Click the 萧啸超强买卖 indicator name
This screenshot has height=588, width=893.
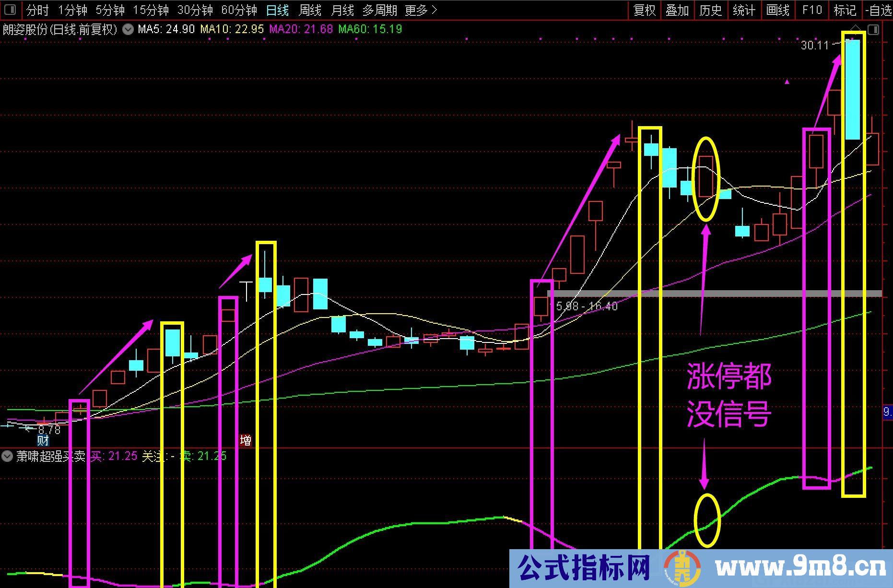(x=51, y=456)
